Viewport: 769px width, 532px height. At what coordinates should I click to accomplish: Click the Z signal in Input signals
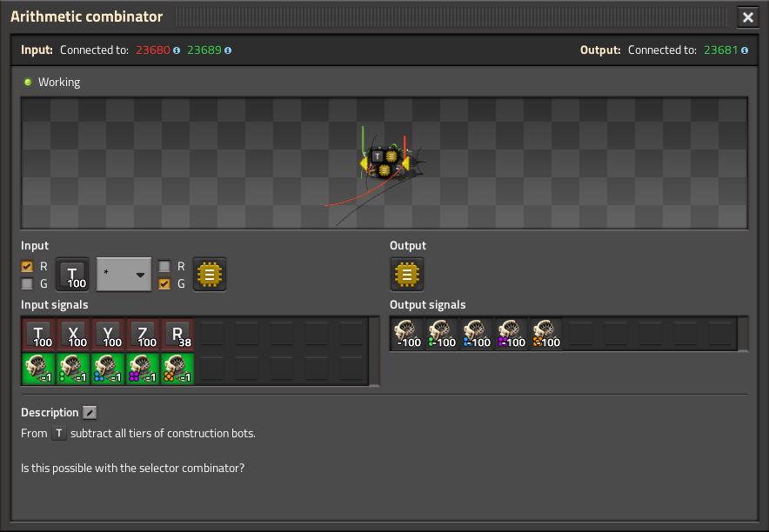tap(143, 334)
